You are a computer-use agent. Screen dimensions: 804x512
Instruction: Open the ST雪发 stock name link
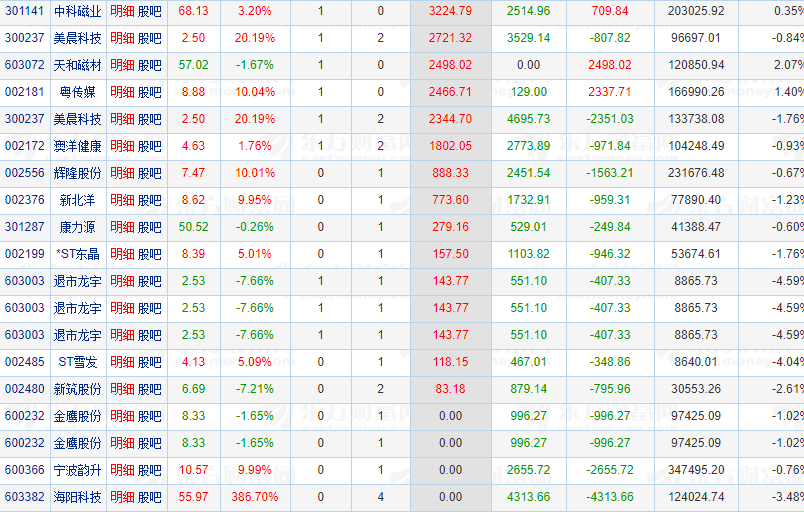click(77, 362)
